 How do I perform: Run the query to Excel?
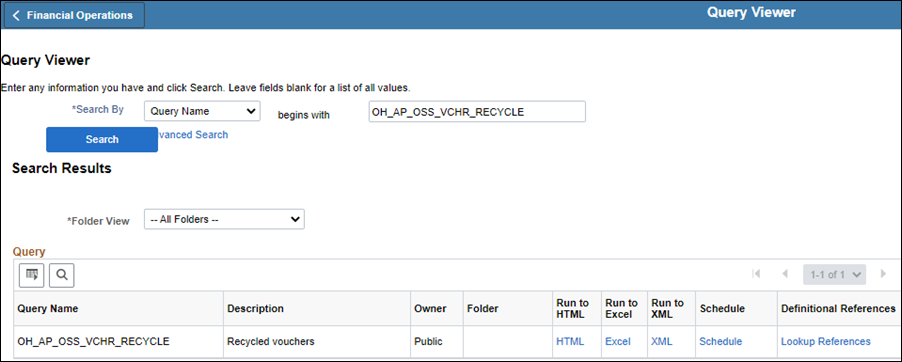[618, 341]
